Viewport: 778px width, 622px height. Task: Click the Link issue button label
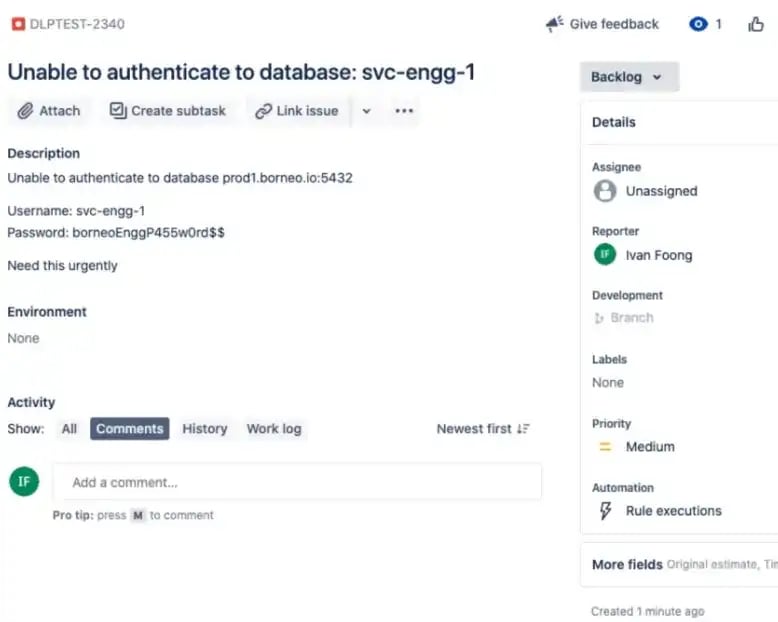307,111
